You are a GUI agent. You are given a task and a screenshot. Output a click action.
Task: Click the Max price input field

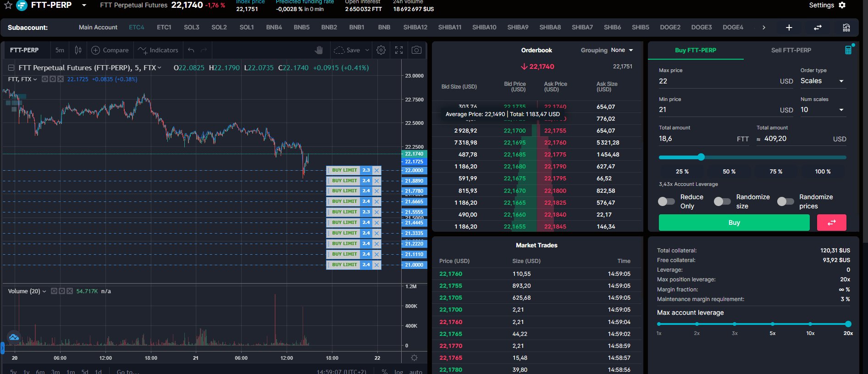(x=726, y=81)
